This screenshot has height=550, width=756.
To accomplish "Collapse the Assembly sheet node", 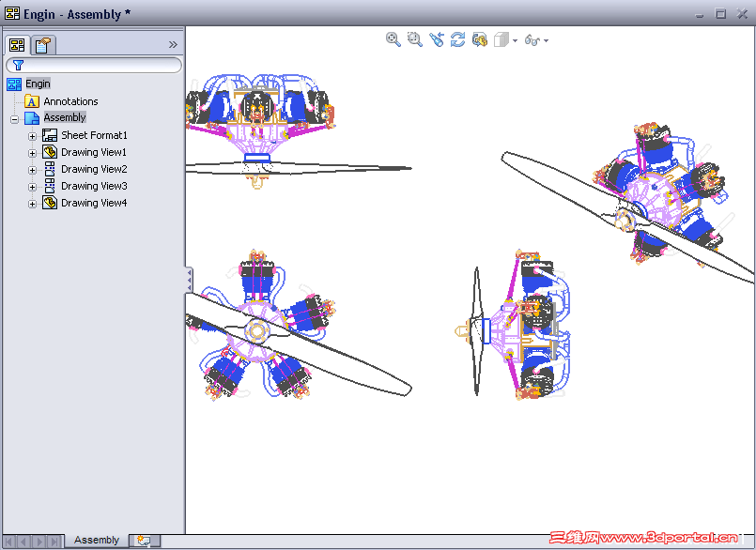I will (14, 119).
